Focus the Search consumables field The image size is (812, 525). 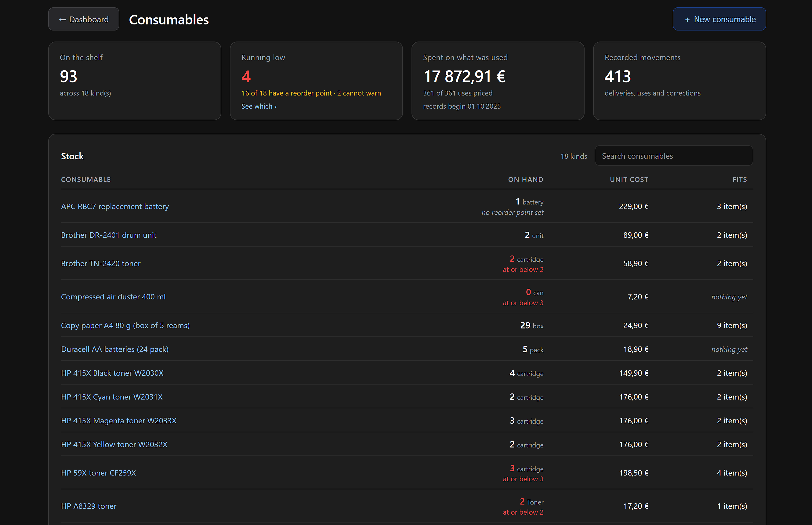click(x=674, y=156)
